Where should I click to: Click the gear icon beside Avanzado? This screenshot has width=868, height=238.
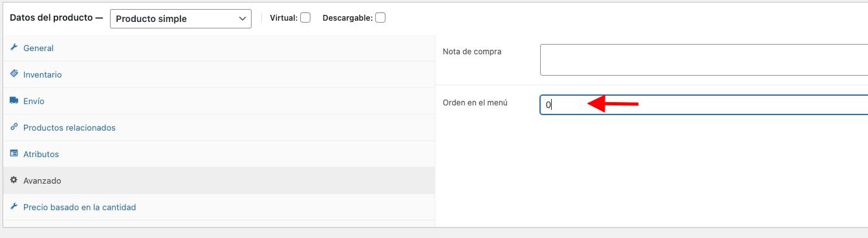[x=14, y=180]
